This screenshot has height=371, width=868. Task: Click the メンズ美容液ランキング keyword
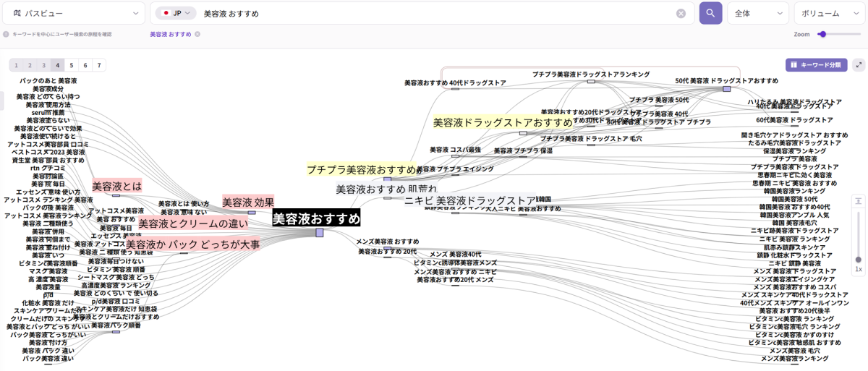[x=794, y=358]
